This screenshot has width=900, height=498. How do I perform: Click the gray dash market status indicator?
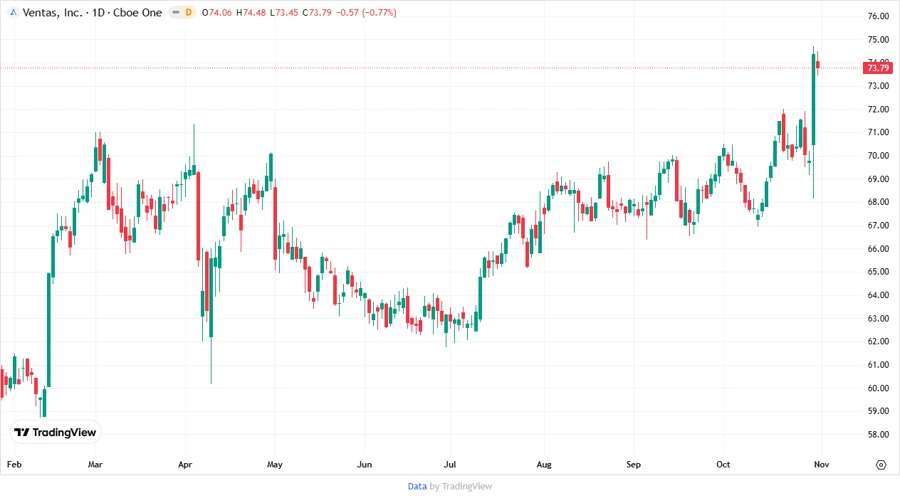click(176, 12)
